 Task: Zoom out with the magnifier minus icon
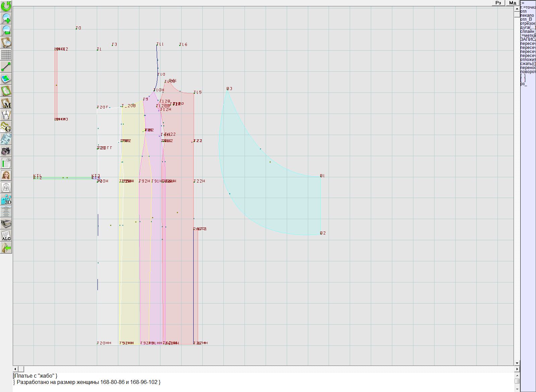click(6, 30)
